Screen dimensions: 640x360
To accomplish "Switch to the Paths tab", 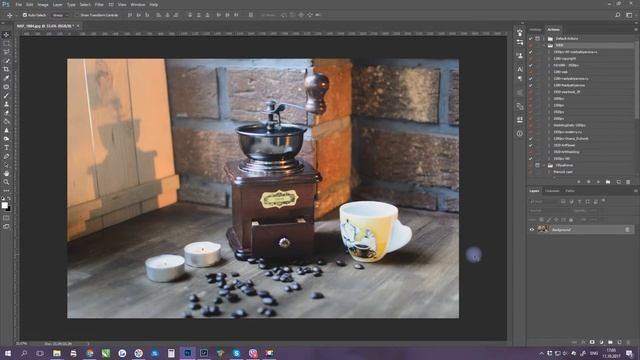I will click(570, 191).
